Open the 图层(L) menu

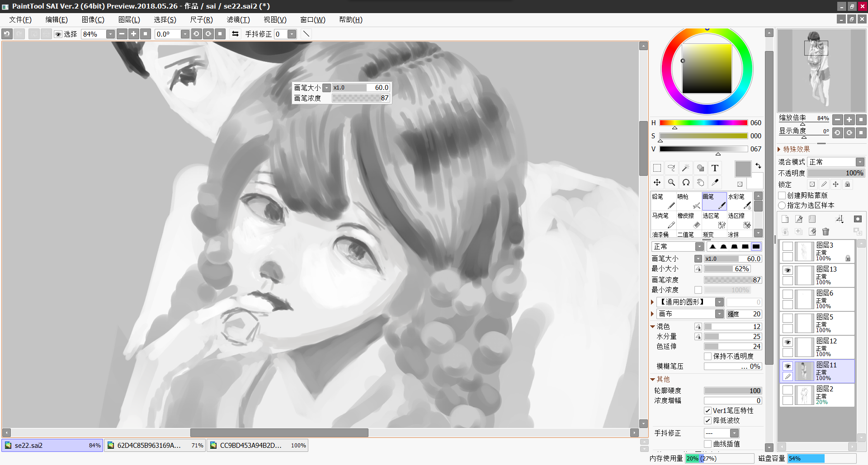click(129, 19)
